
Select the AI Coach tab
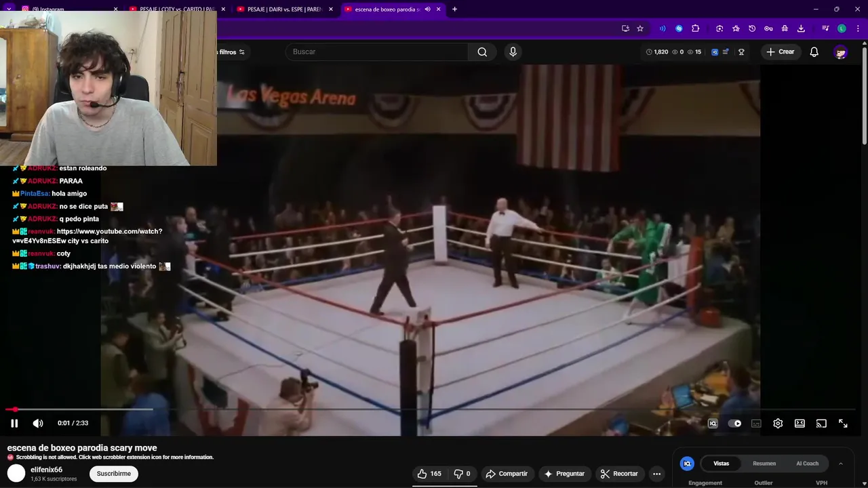coord(807,464)
